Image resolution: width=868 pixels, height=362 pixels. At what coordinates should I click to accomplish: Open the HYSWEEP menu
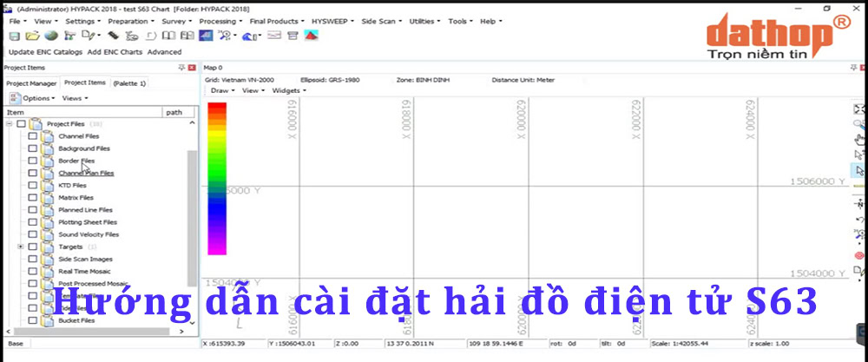[x=332, y=21]
